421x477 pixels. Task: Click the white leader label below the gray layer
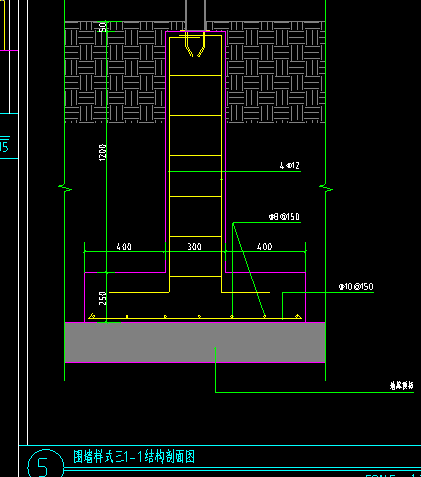point(402,386)
